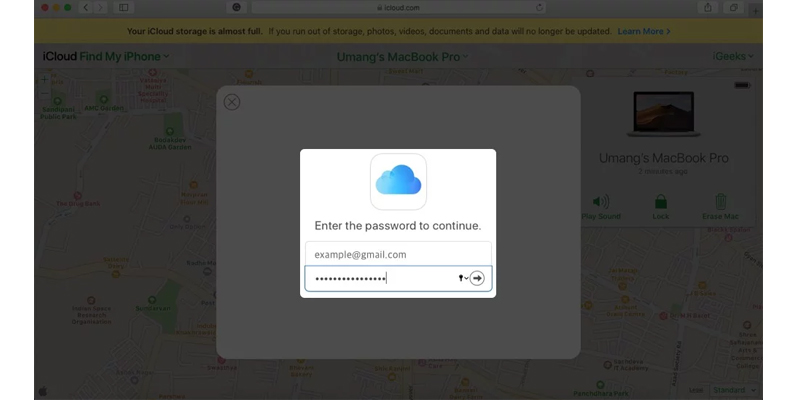Click the example@gmail.com email field
This screenshot has width=799, height=400.
click(x=398, y=254)
